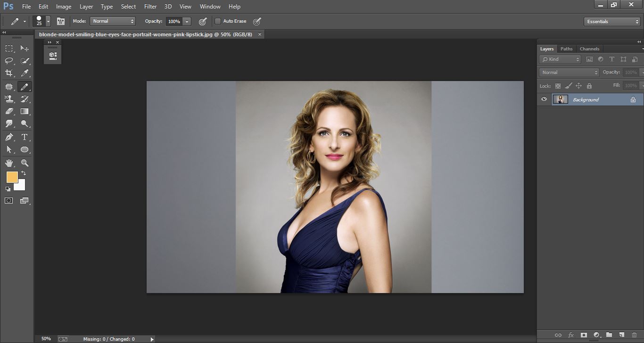
Task: Click the Add layer style fx button
Action: click(x=571, y=335)
